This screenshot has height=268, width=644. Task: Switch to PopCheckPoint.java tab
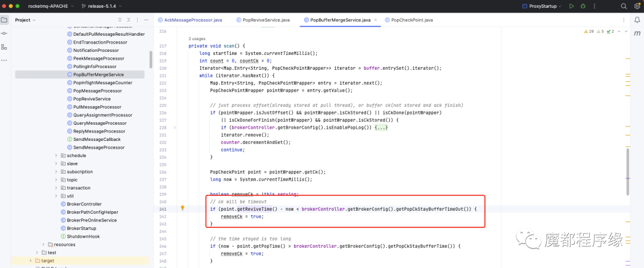[408, 20]
